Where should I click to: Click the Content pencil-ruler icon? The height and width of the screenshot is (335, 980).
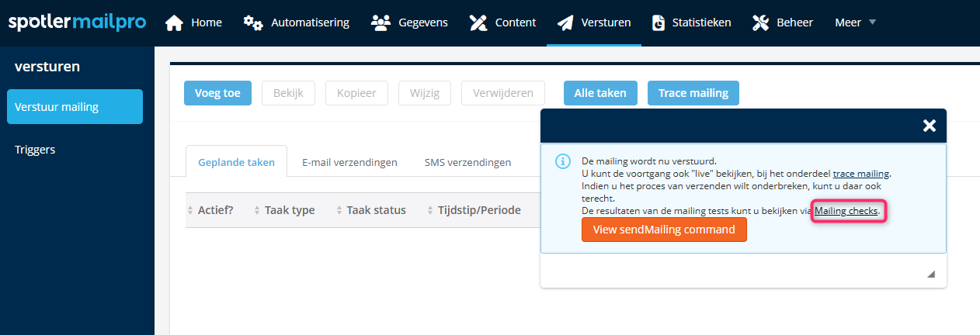478,22
